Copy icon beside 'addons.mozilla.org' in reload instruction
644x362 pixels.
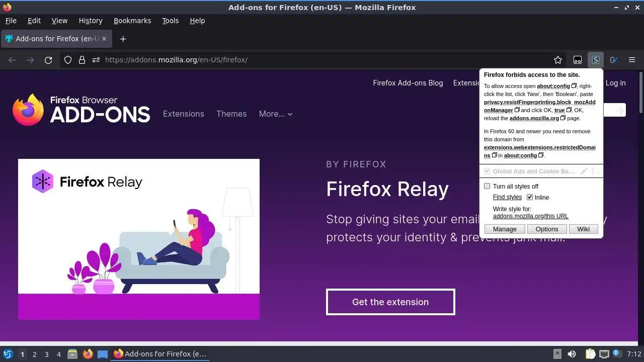(563, 118)
